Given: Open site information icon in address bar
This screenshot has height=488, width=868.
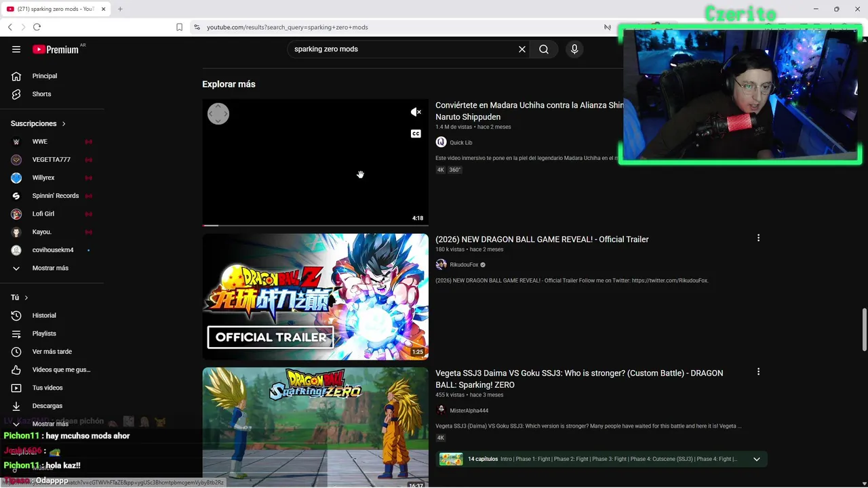Looking at the screenshot, I should [197, 27].
